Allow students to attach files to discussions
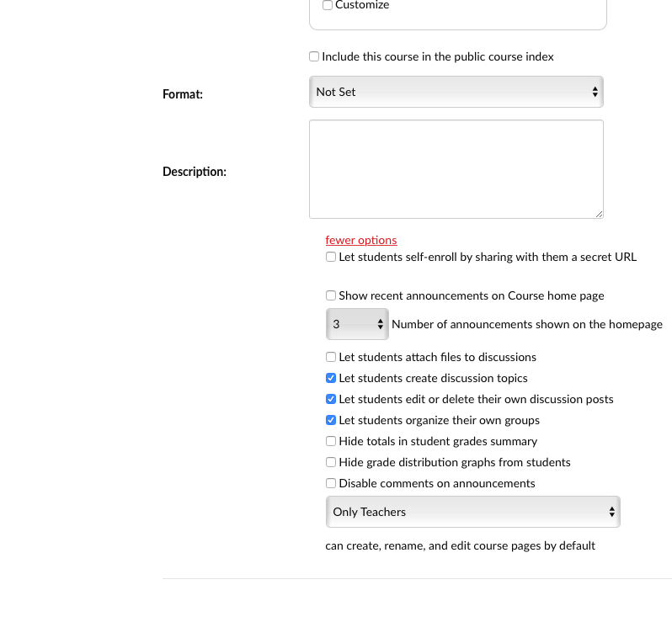 pos(331,357)
